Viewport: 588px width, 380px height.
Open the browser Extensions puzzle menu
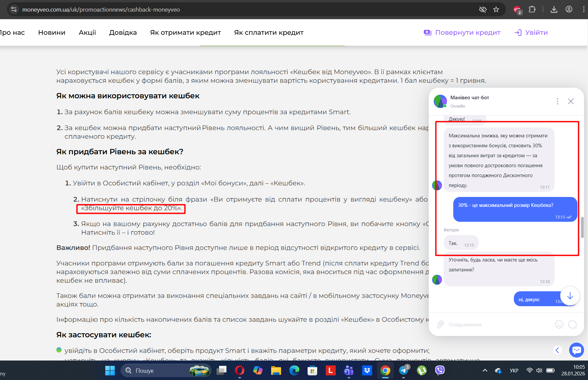tap(532, 9)
